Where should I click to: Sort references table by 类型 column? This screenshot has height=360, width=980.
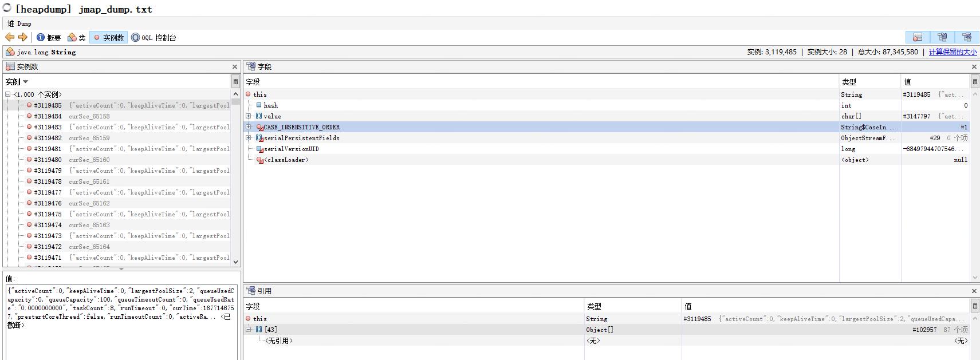pos(633,306)
